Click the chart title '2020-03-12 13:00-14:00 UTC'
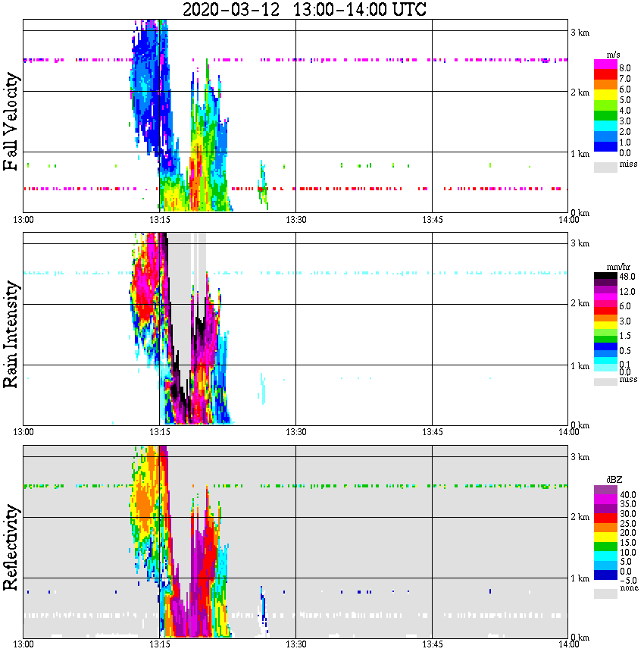The image size is (644, 658). 304,9
